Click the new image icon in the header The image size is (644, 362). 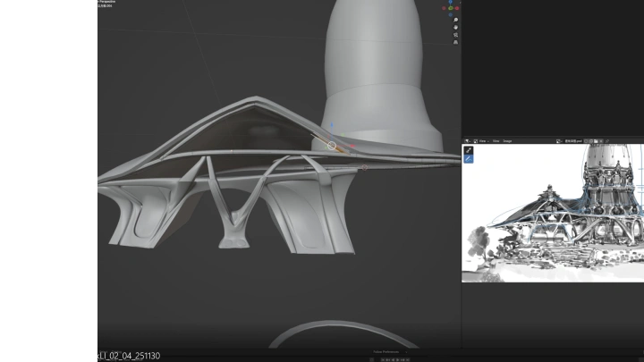click(x=590, y=141)
